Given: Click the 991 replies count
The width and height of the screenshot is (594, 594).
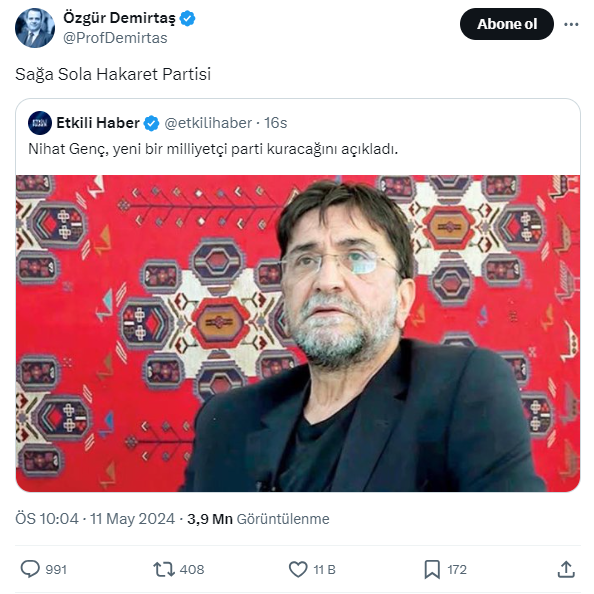Looking at the screenshot, I should 56,569.
